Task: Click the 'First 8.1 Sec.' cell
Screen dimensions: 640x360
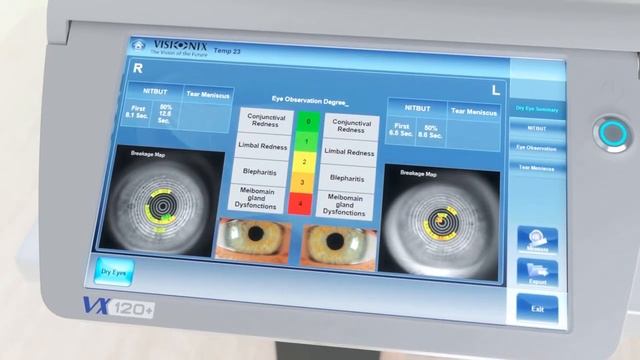Action: [x=137, y=113]
